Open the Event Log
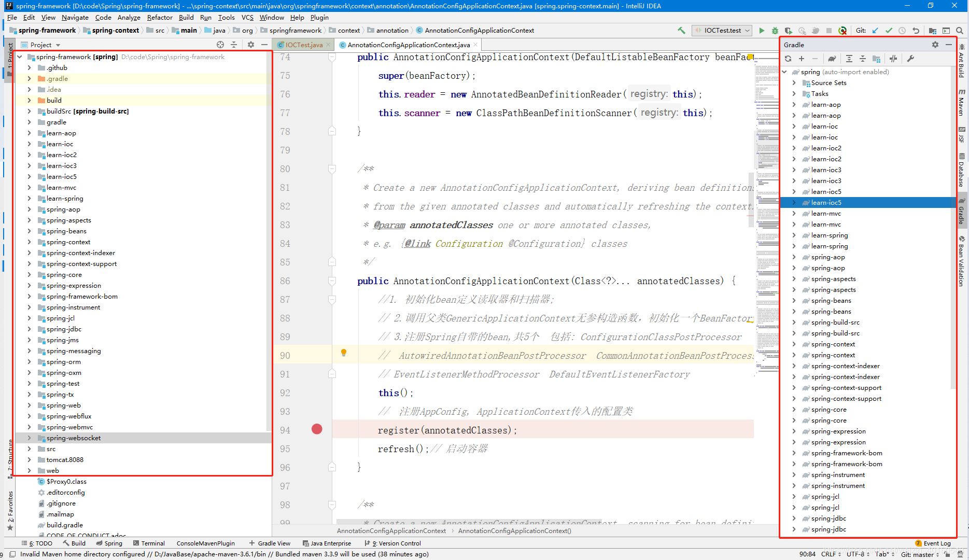The image size is (969, 560). [x=933, y=543]
